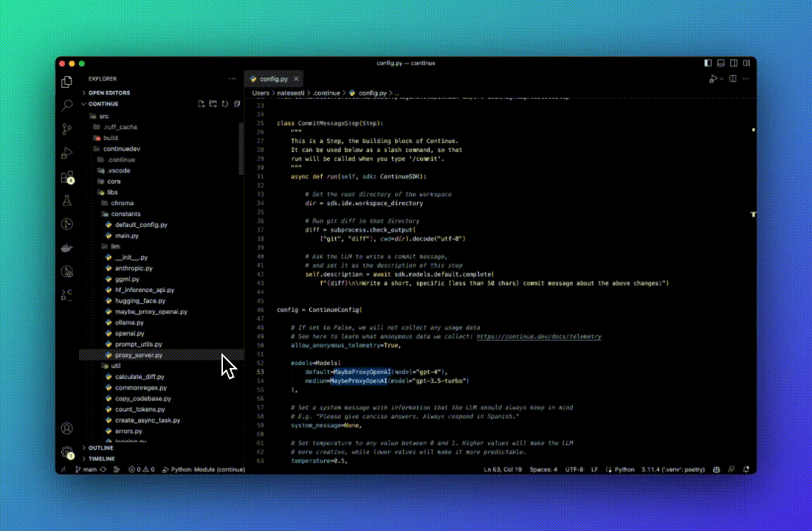Viewport: 812px width, 531px height.
Task: Open the Docker view in activity bar
Action: coord(67,249)
